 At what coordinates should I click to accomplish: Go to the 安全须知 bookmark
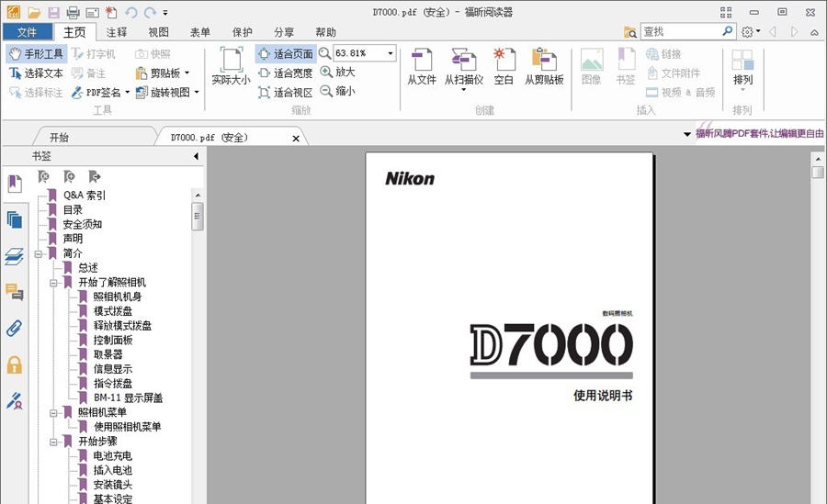tap(83, 224)
